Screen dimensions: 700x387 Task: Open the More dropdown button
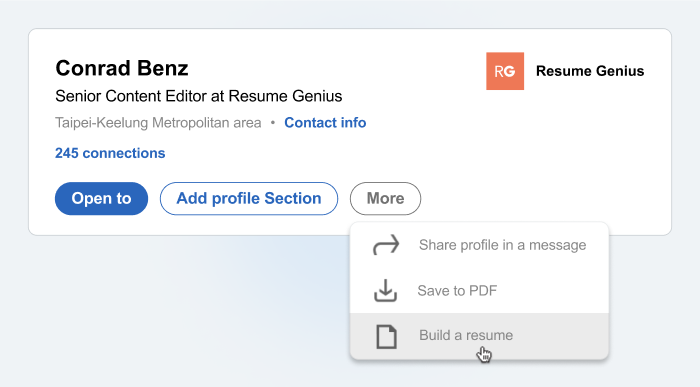tap(385, 198)
